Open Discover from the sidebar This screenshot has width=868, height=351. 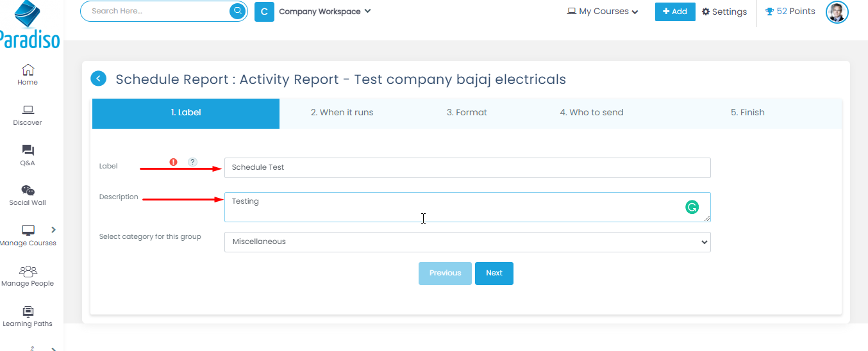(28, 110)
